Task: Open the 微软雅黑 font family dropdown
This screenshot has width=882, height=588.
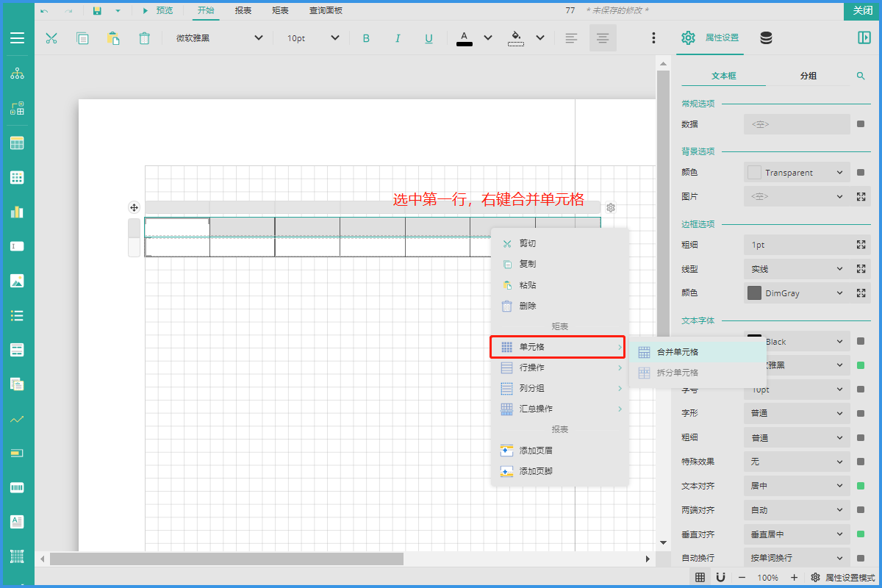Action: click(219, 38)
